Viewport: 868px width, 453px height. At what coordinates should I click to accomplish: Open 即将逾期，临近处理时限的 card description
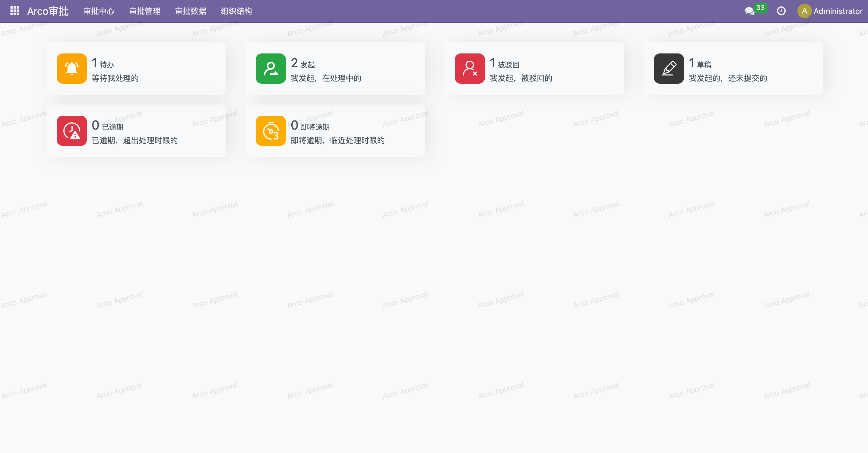337,140
